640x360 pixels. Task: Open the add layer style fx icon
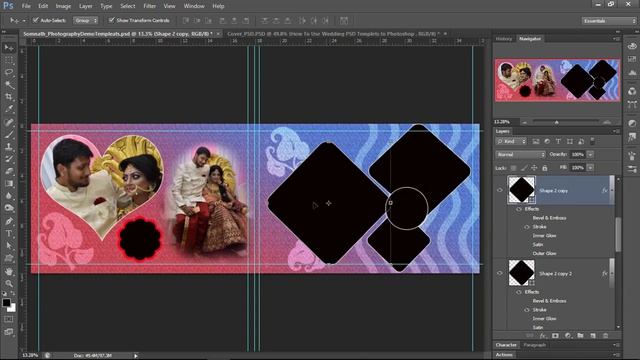pyautogui.click(x=542, y=336)
